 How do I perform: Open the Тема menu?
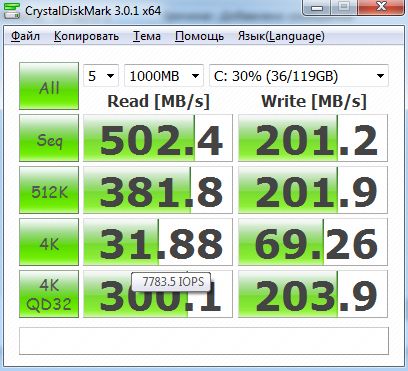147,36
